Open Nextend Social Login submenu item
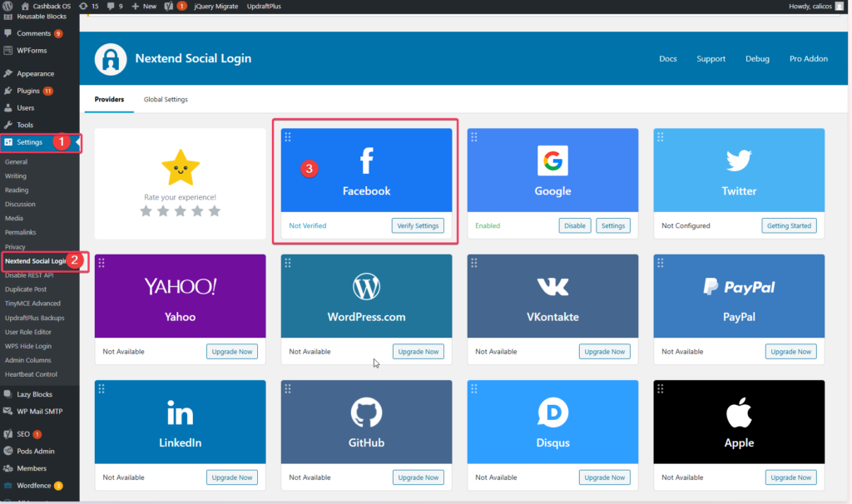Screen dimensions: 852x504 pos(36,261)
